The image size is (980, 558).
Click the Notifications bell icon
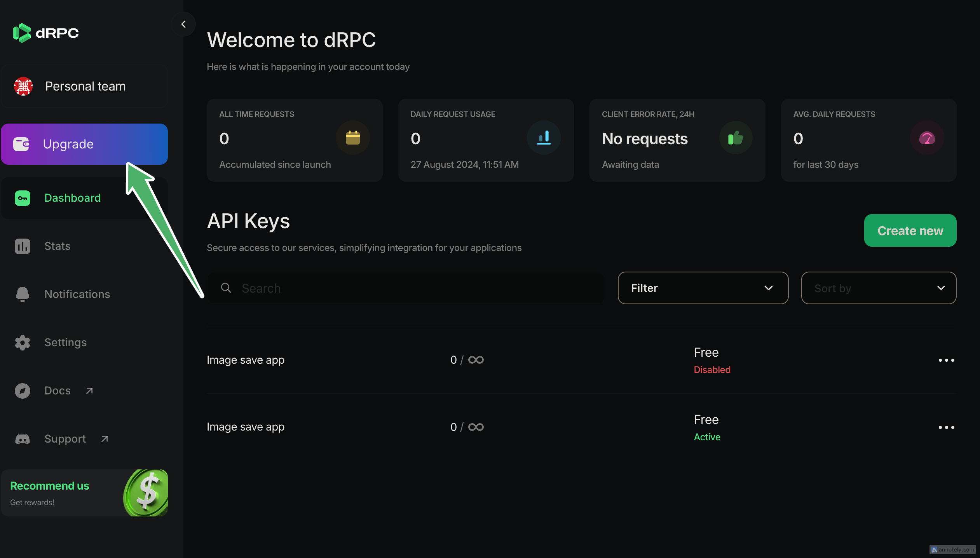(22, 295)
